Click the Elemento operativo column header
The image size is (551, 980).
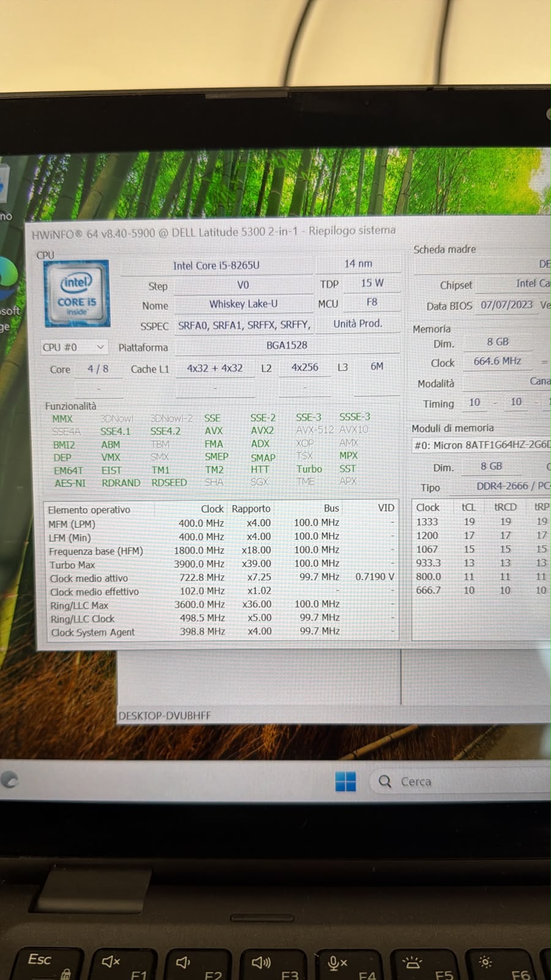click(89, 510)
